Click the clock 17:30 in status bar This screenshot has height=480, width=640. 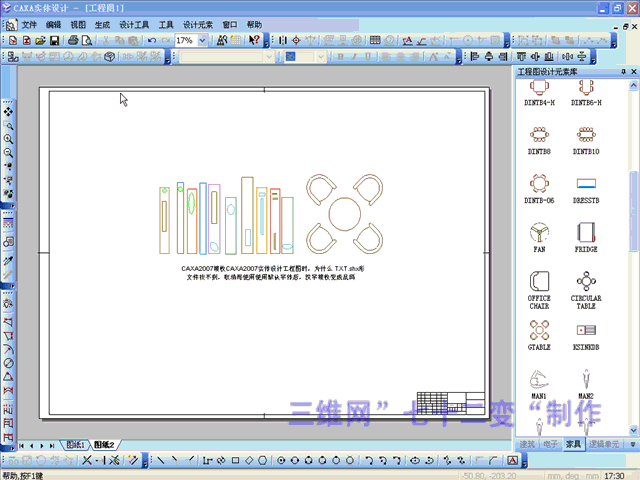click(x=614, y=476)
